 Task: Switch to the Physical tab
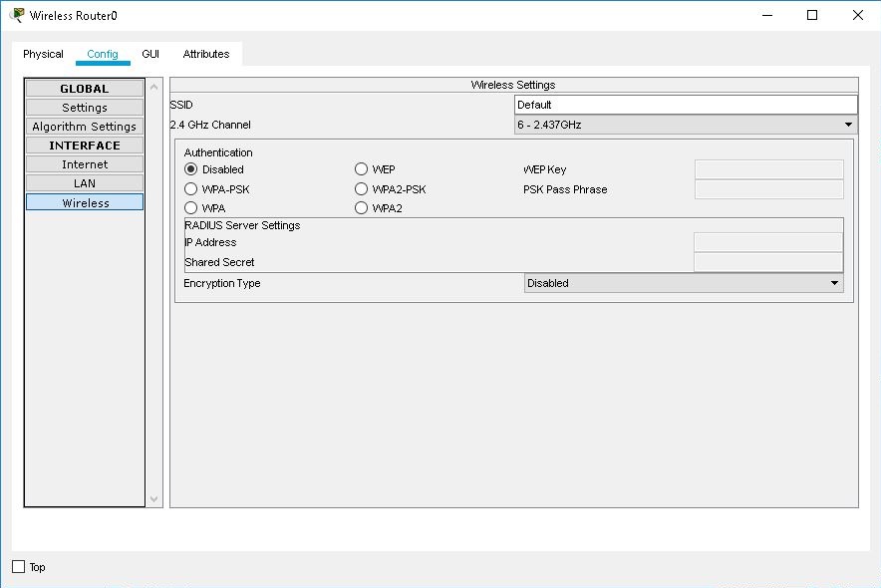pyautogui.click(x=43, y=54)
